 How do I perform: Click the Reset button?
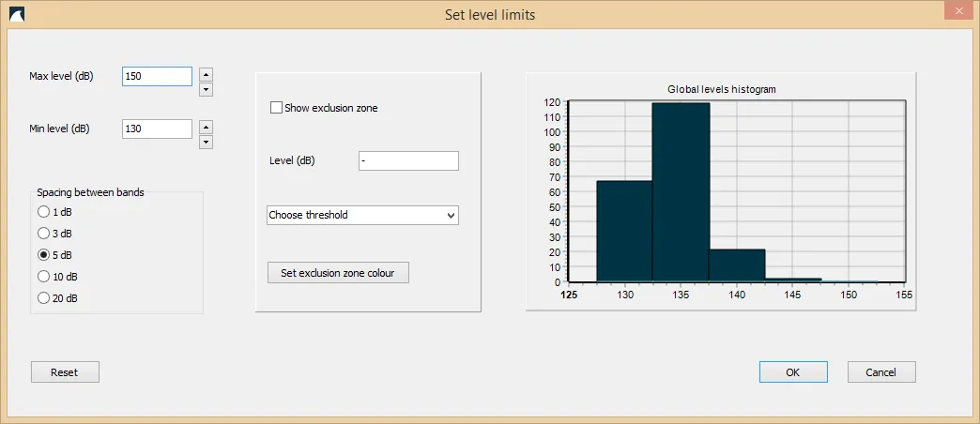[x=65, y=372]
